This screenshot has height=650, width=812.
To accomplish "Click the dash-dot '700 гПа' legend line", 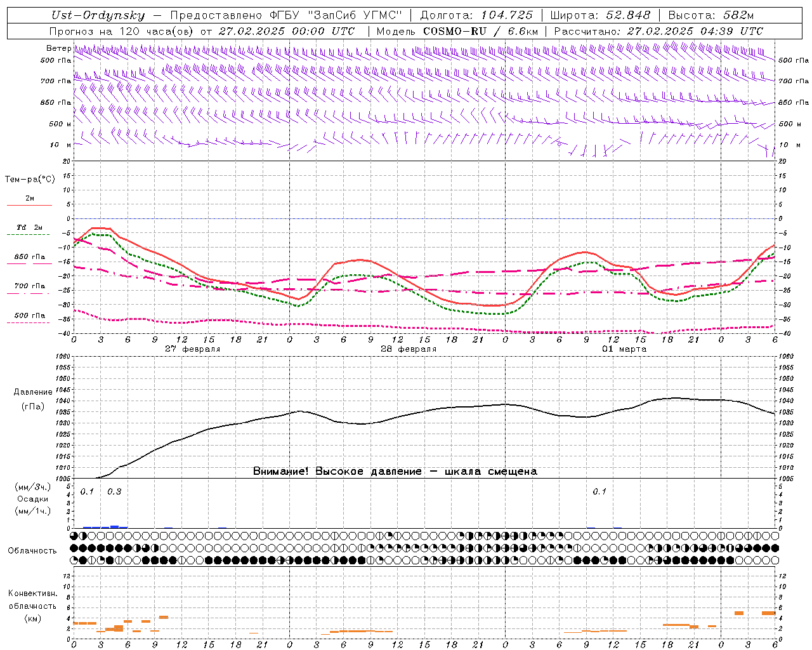I will point(29,294).
